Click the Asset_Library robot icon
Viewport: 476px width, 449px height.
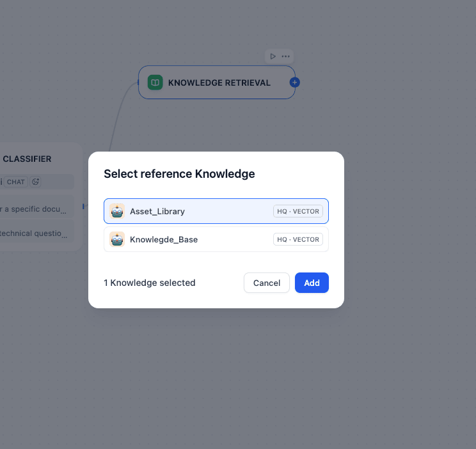[x=117, y=211]
